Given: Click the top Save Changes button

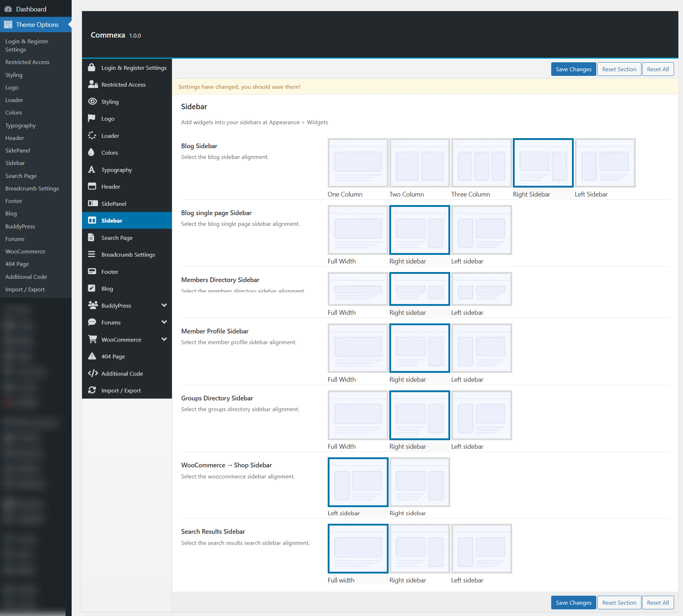Looking at the screenshot, I should tap(573, 69).
